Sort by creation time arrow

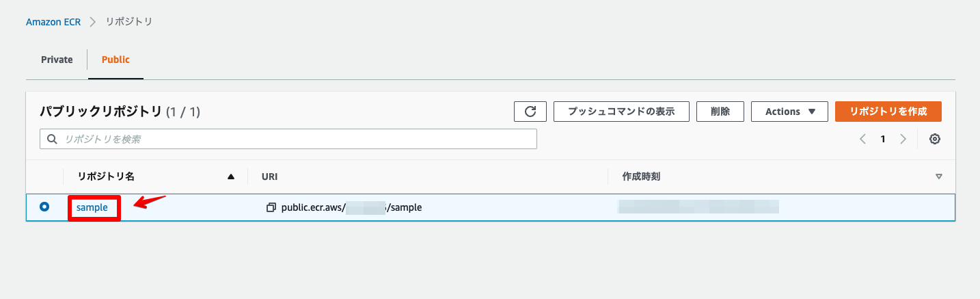point(938,177)
